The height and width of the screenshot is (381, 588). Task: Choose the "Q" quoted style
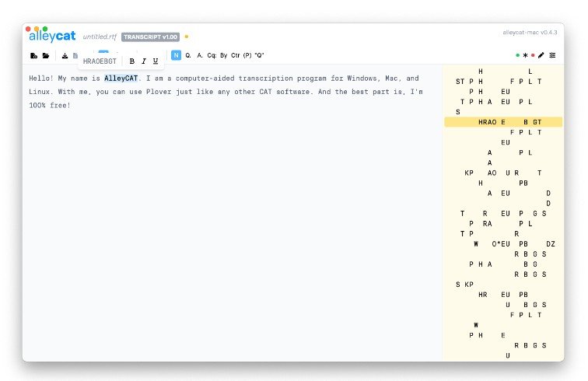tap(259, 55)
